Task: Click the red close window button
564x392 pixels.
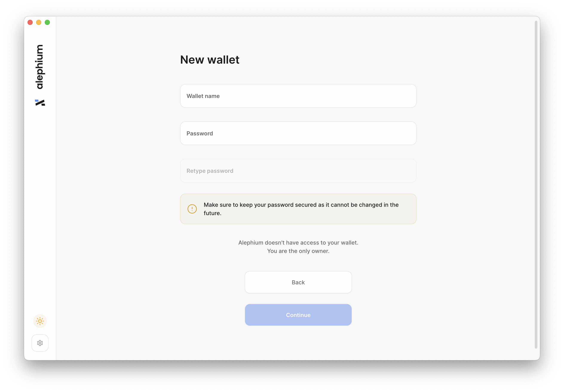Action: pyautogui.click(x=30, y=23)
